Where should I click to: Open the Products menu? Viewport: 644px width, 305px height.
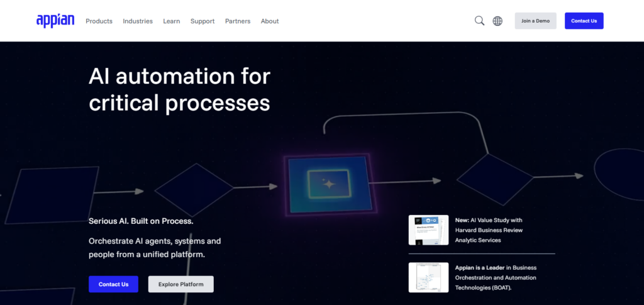pyautogui.click(x=99, y=21)
